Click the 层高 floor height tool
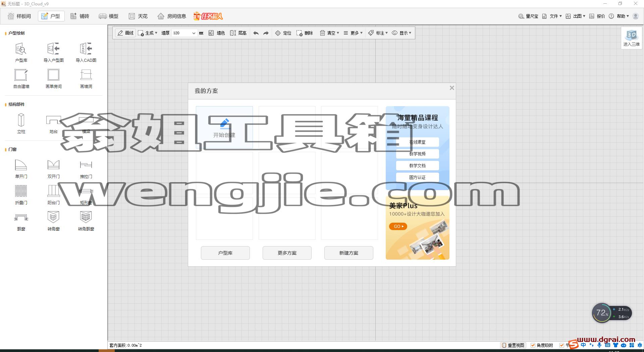644x352 pixels. tap(238, 33)
